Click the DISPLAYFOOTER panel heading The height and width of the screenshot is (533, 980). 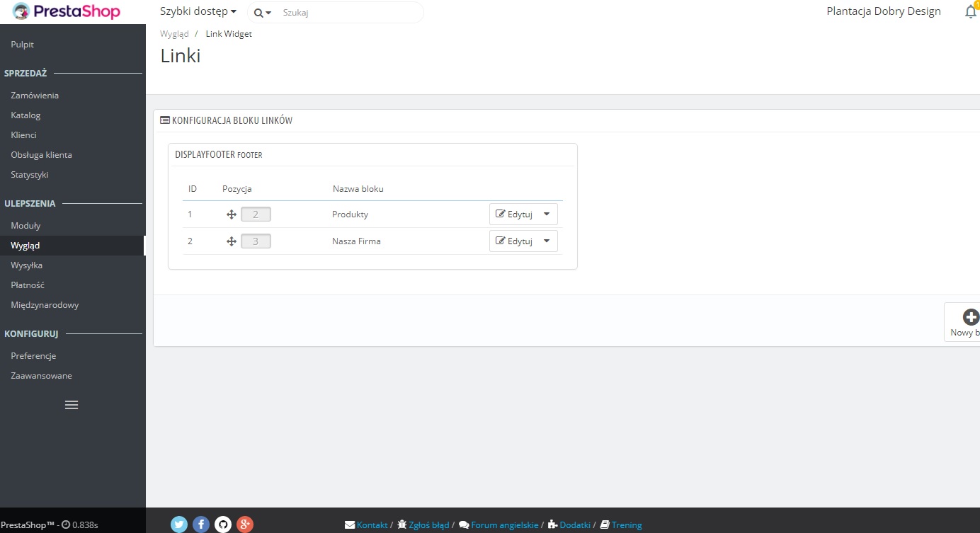[x=219, y=154]
